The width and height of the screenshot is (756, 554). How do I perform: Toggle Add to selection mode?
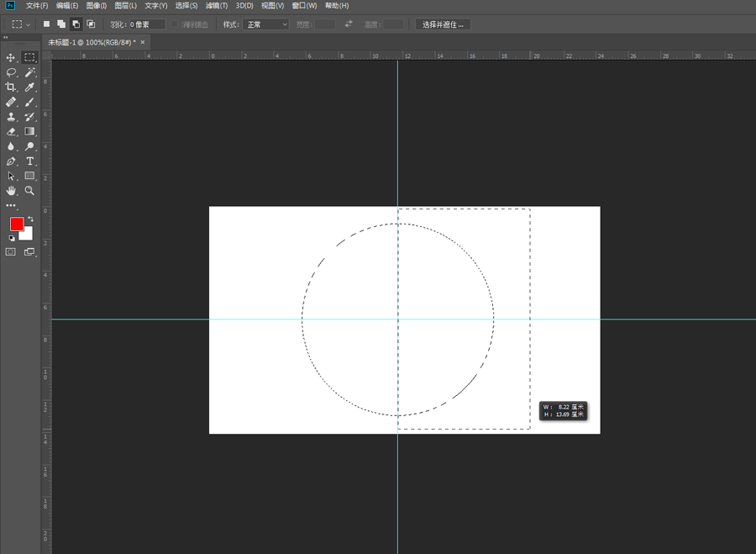pyautogui.click(x=61, y=24)
